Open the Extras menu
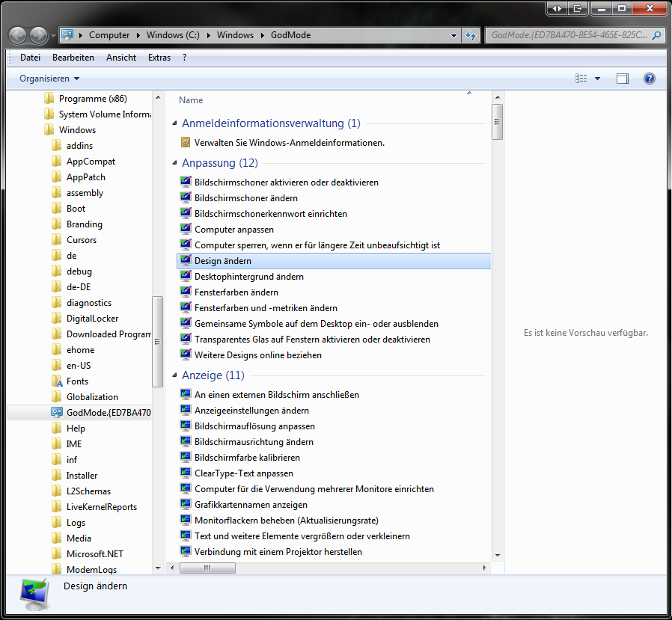Image resolution: width=672 pixels, height=620 pixels. click(159, 58)
